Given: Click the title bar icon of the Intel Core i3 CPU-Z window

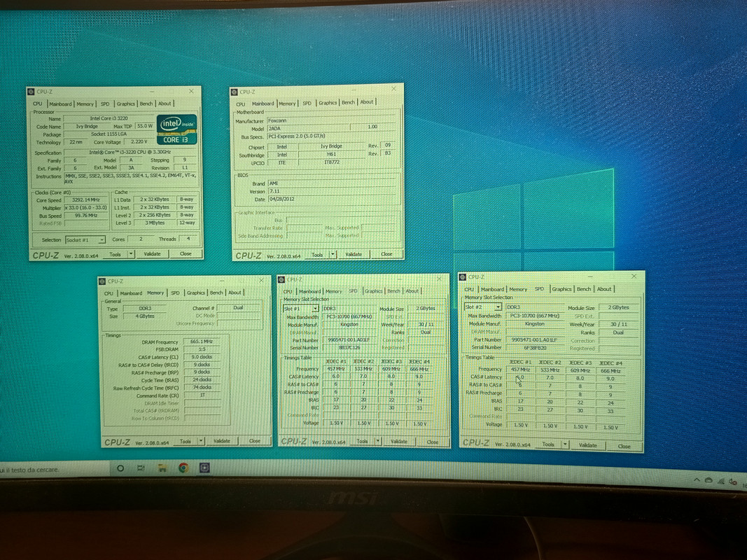Looking at the screenshot, I should coord(32,92).
